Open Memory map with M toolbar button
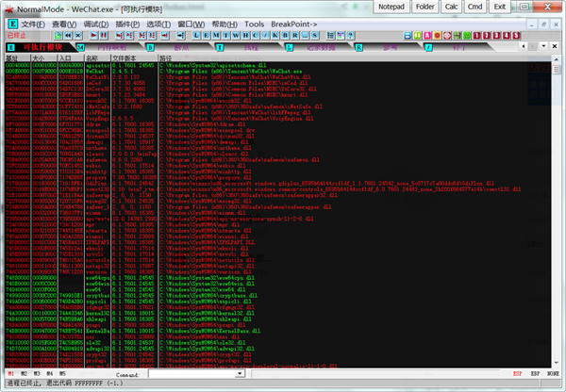This screenshot has width=566, height=392. pos(216,36)
